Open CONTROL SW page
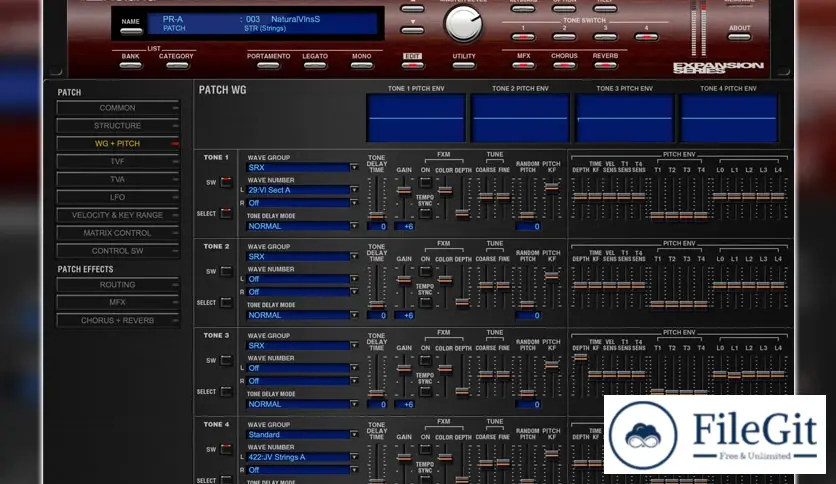The width and height of the screenshot is (836, 484). [x=118, y=251]
